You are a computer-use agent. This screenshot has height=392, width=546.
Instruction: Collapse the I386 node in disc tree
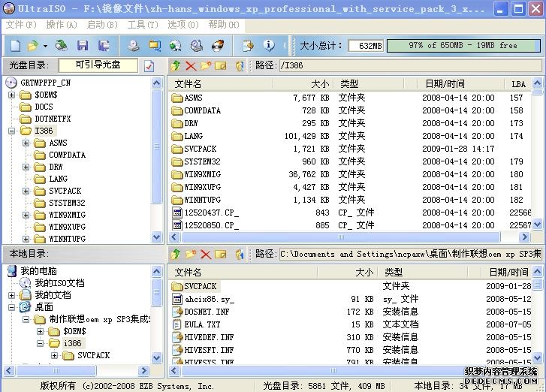(x=12, y=131)
